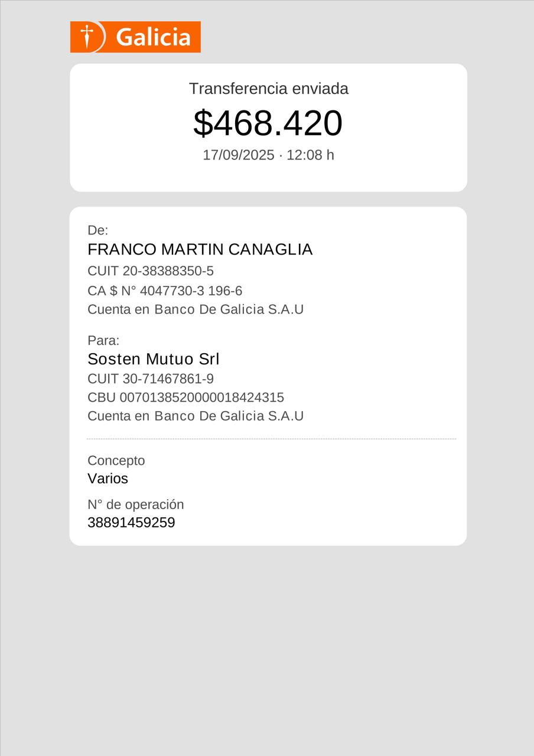The width and height of the screenshot is (534, 756).
Task: Click the "De:" sender label
Action: click(x=98, y=230)
